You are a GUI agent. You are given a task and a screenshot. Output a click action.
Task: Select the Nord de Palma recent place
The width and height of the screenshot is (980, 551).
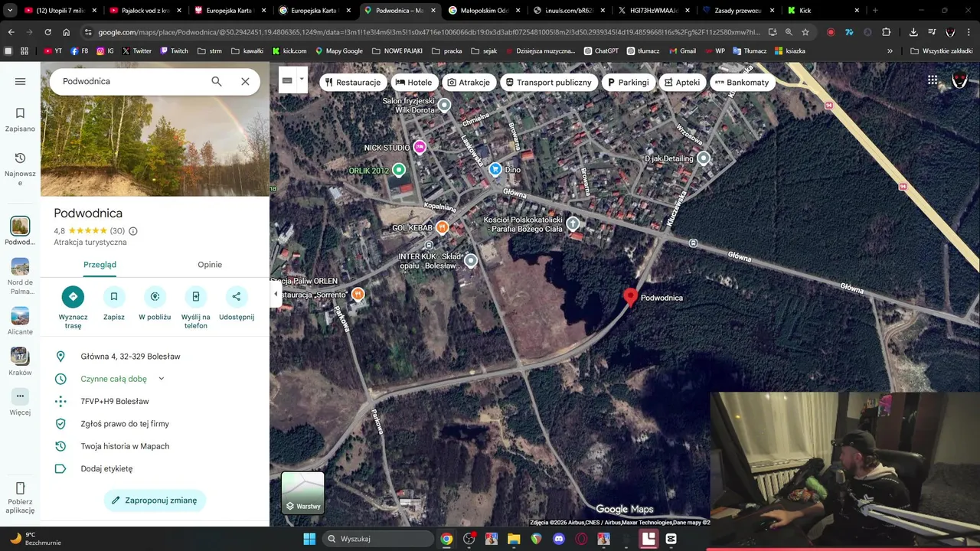20,276
